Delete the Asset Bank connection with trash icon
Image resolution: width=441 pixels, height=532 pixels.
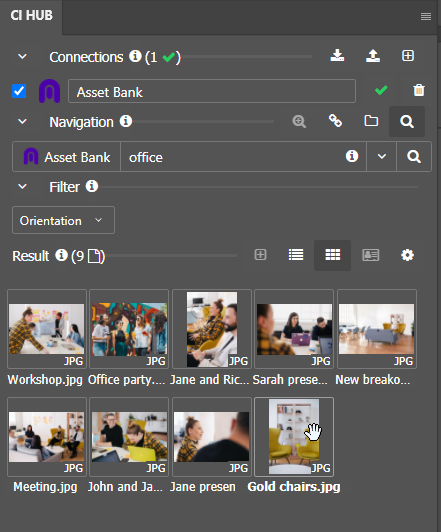[x=419, y=90]
